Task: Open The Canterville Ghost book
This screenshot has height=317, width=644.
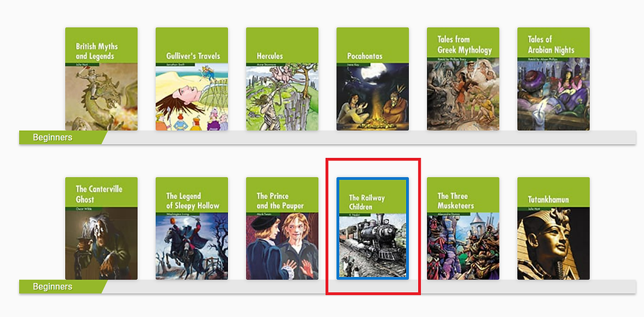Action: click(101, 228)
